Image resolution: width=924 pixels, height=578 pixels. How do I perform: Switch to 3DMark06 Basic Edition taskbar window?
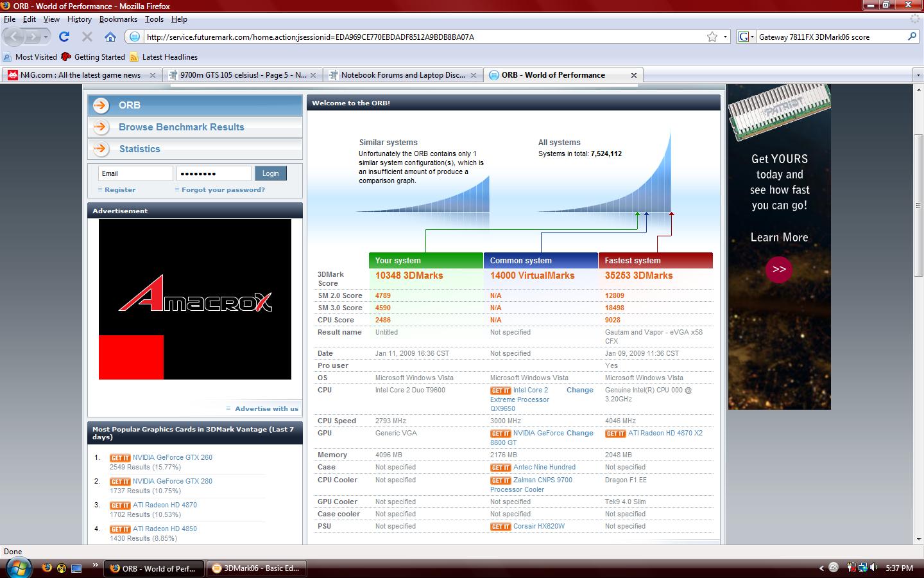coord(256,568)
